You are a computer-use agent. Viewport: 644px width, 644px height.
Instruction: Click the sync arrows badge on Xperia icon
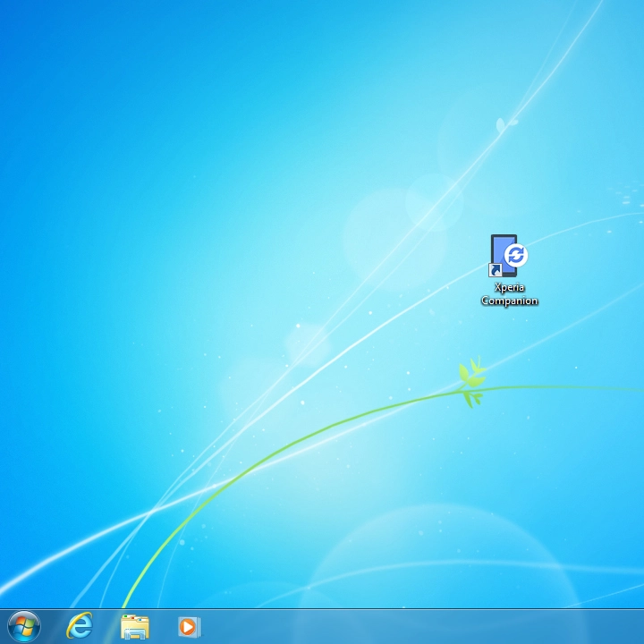[516, 256]
